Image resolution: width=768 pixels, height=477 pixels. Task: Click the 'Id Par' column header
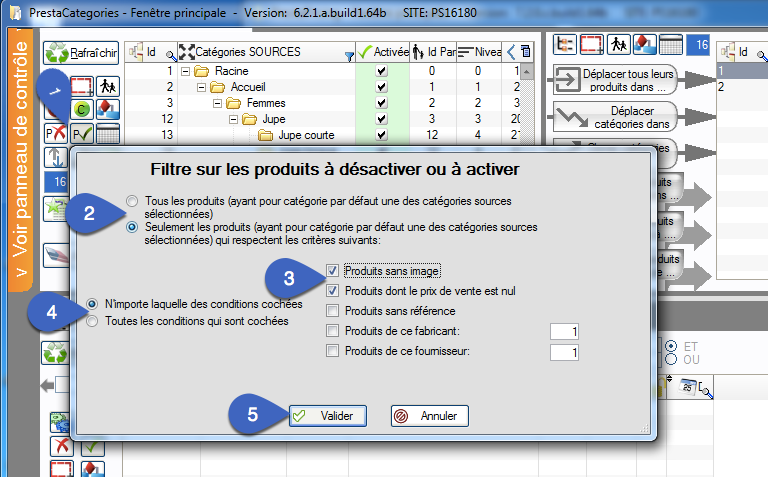click(x=433, y=52)
